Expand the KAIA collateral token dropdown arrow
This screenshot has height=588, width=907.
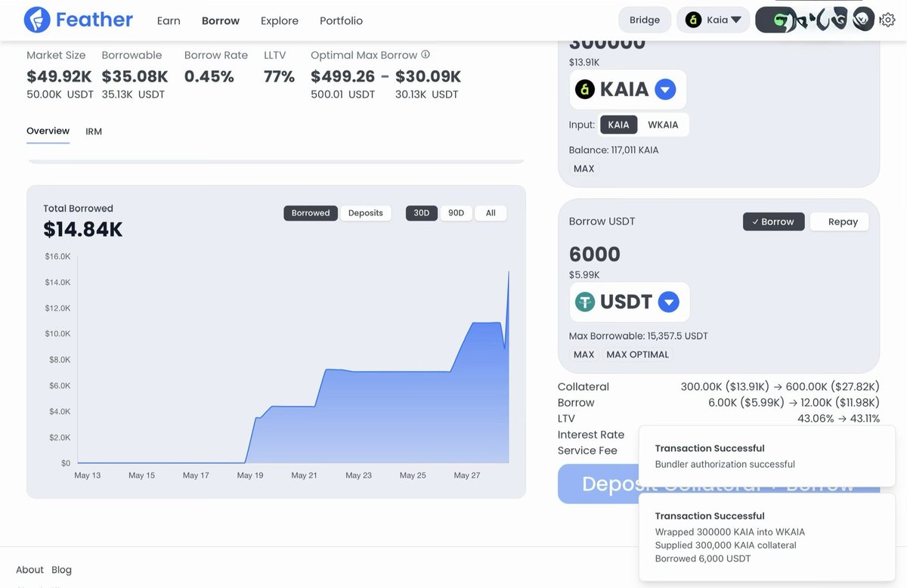[x=665, y=89]
